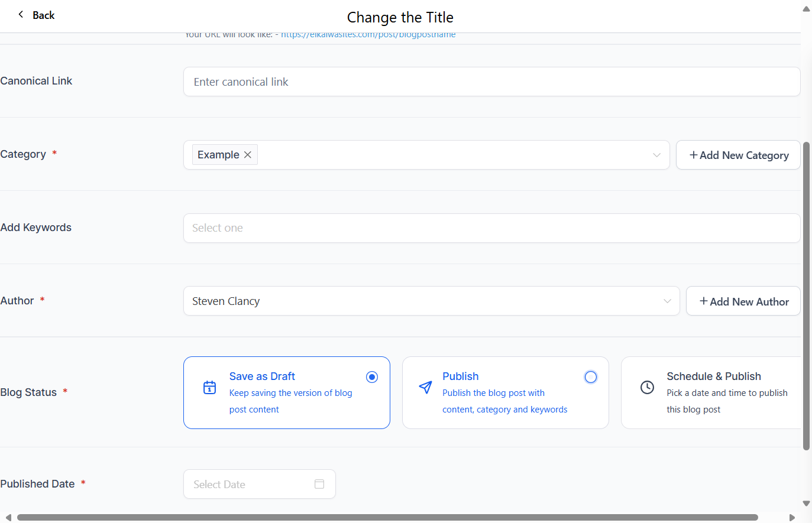Click the Add New Category button label

(744, 155)
